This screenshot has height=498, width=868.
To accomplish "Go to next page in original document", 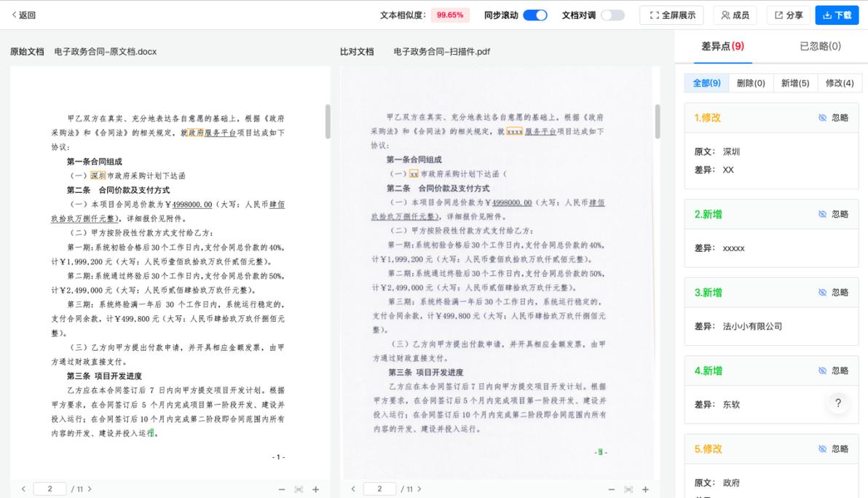I will 90,489.
